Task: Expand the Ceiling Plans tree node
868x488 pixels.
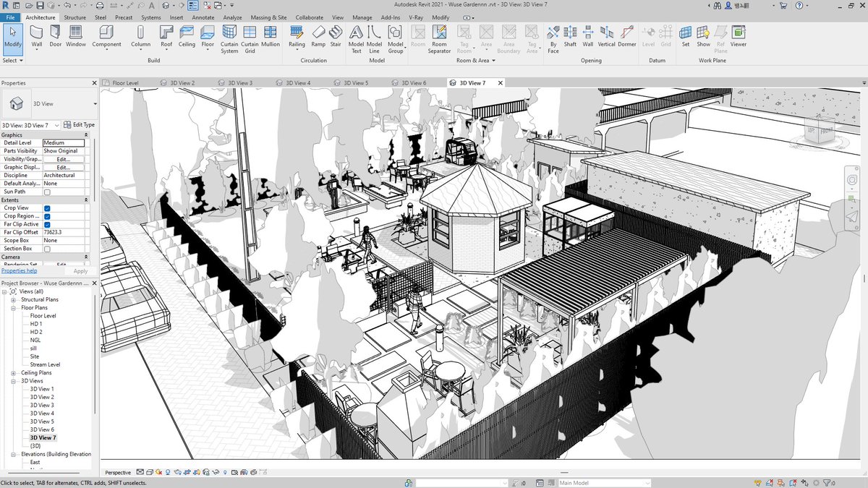Action: (13, 373)
